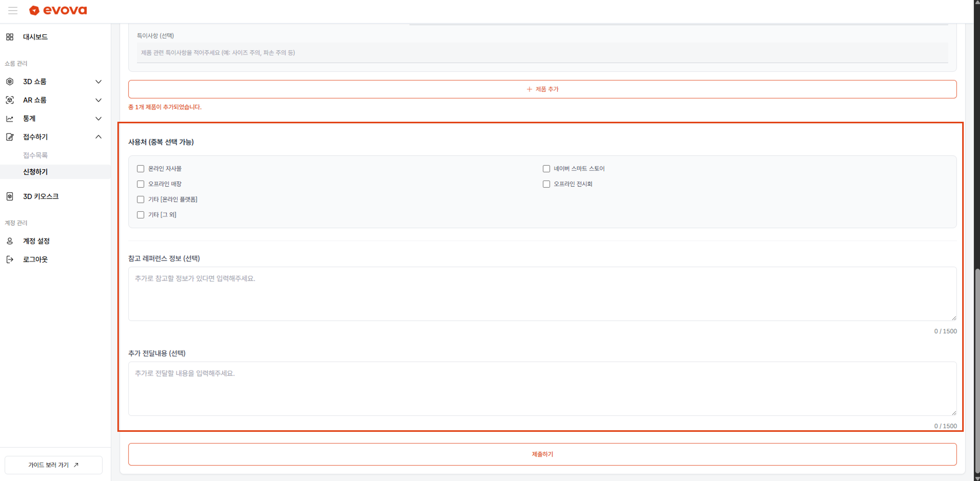Screen dimensions: 980x481
Task: Collapse the 접수하기 menu chevron
Action: (x=98, y=137)
